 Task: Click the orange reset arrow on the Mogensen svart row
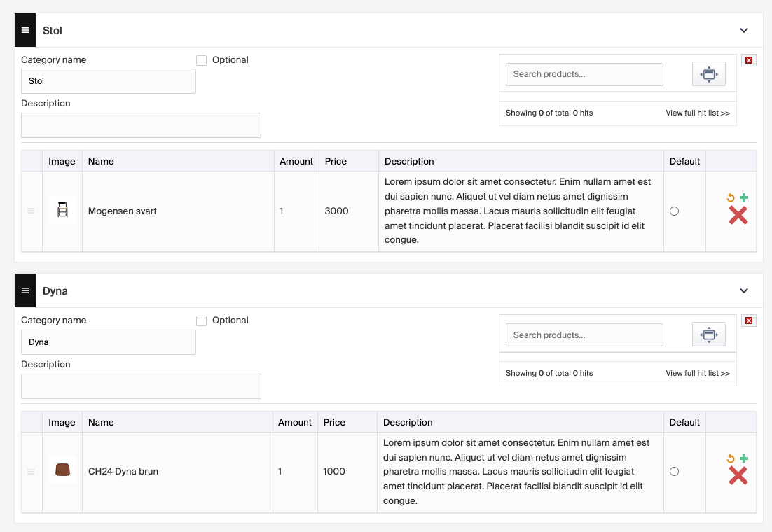click(731, 198)
